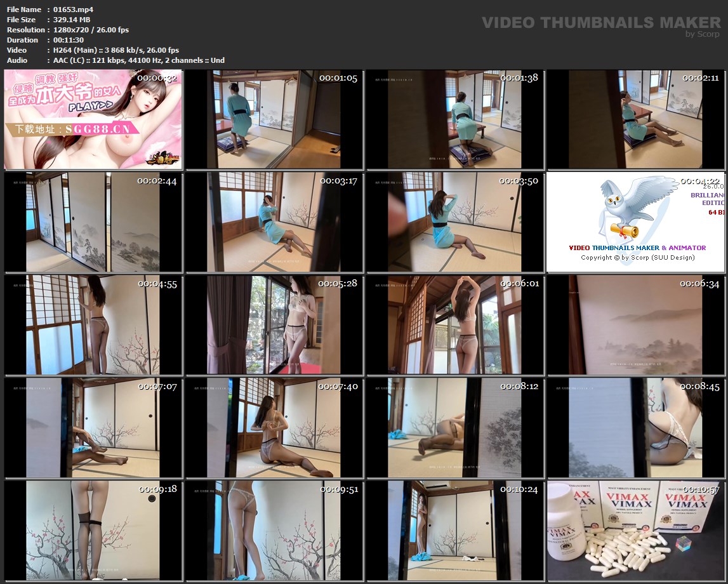Click the Vimax pill bottle thumbnail
728x584 pixels.
pyautogui.click(x=637, y=531)
